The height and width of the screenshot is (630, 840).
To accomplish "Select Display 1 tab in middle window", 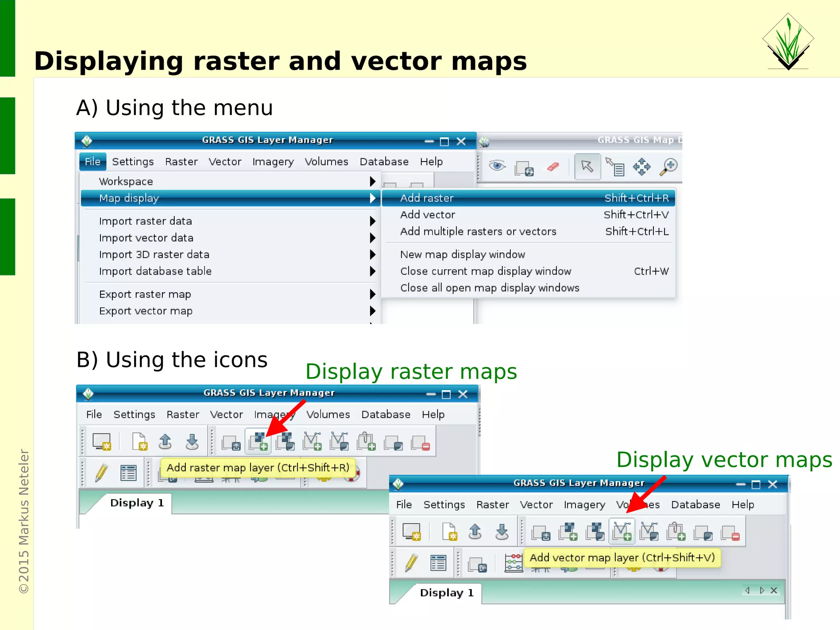I will (137, 503).
